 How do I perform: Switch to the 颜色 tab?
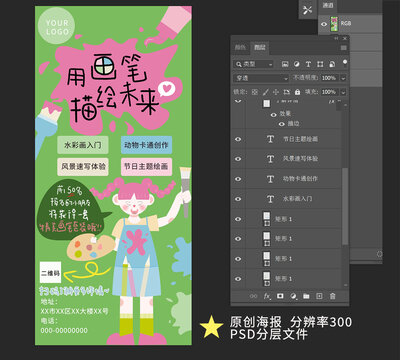click(x=240, y=48)
